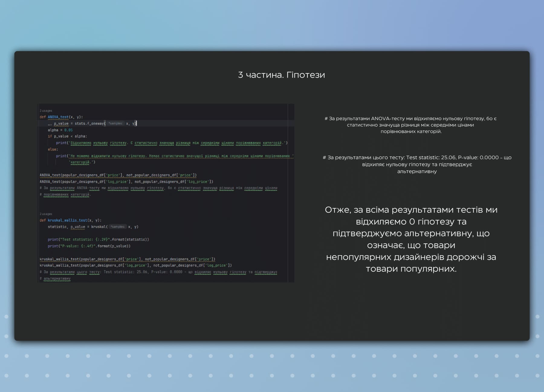Click the kruskal_wallis_test call with 'log_price' columns
The height and width of the screenshot is (392, 544).
click(x=136, y=265)
